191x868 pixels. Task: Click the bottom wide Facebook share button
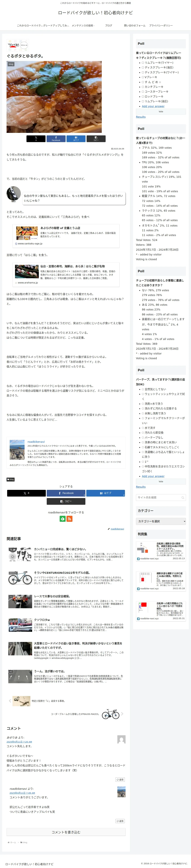[x=66, y=493]
